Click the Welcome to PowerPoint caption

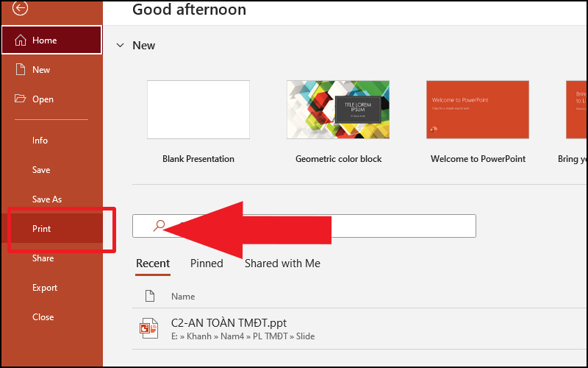pyautogui.click(x=478, y=159)
